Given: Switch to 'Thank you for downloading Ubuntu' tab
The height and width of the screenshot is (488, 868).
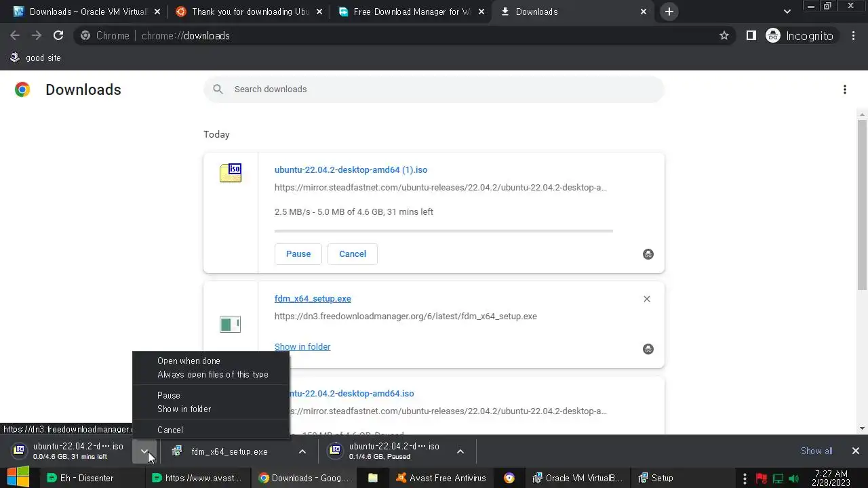Looking at the screenshot, I should 248,12.
